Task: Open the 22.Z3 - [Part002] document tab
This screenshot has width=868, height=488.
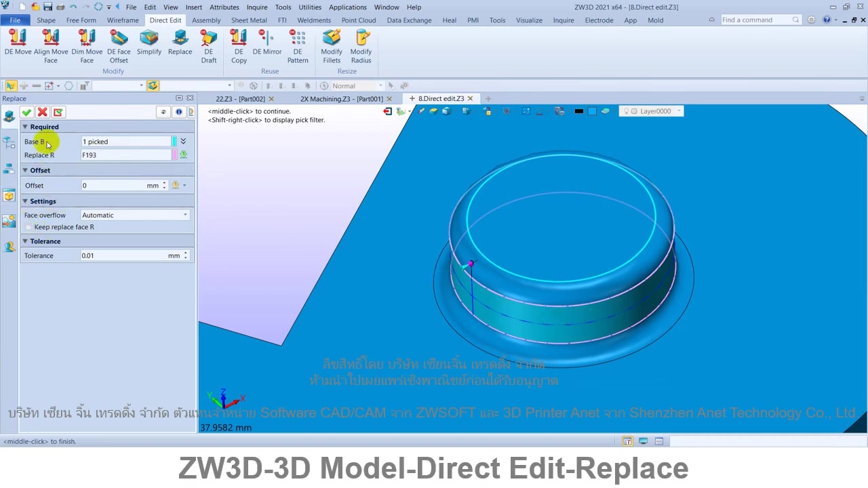Action: pyautogui.click(x=240, y=99)
